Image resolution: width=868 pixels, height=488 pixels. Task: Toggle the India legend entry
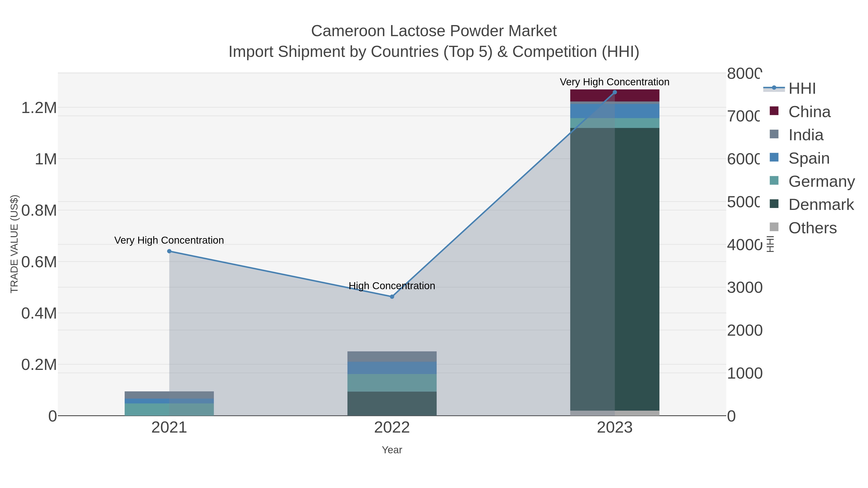[797, 135]
